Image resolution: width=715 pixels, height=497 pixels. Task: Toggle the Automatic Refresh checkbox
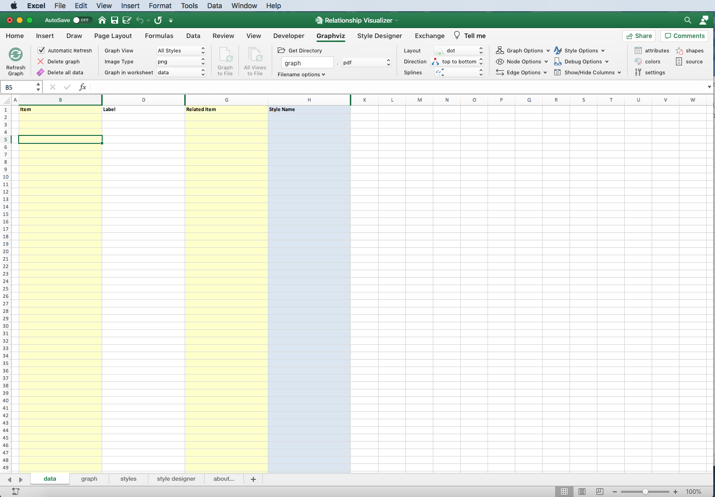[41, 50]
